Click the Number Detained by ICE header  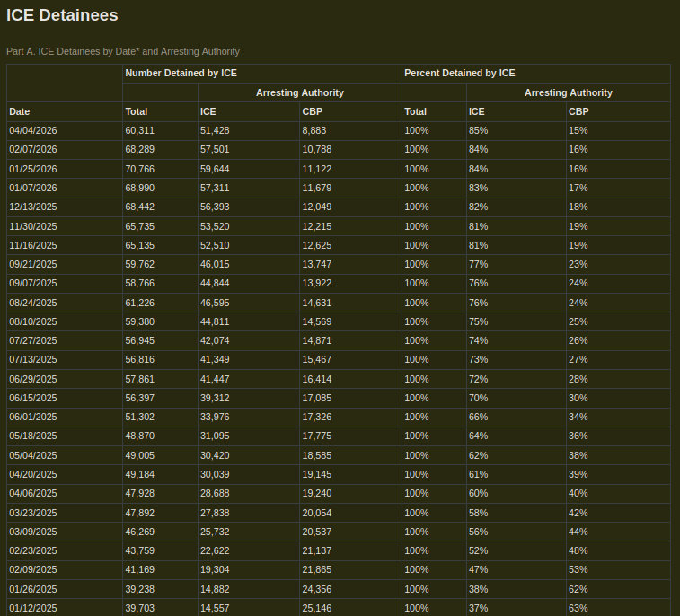point(181,74)
